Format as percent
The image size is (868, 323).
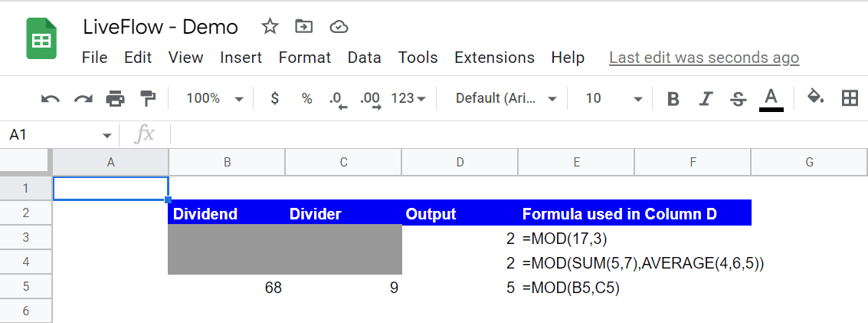306,99
